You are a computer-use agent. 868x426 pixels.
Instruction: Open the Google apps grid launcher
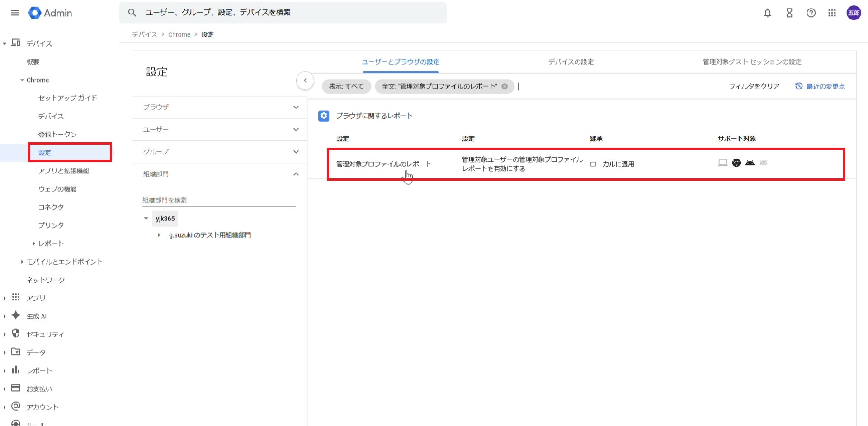pyautogui.click(x=832, y=13)
